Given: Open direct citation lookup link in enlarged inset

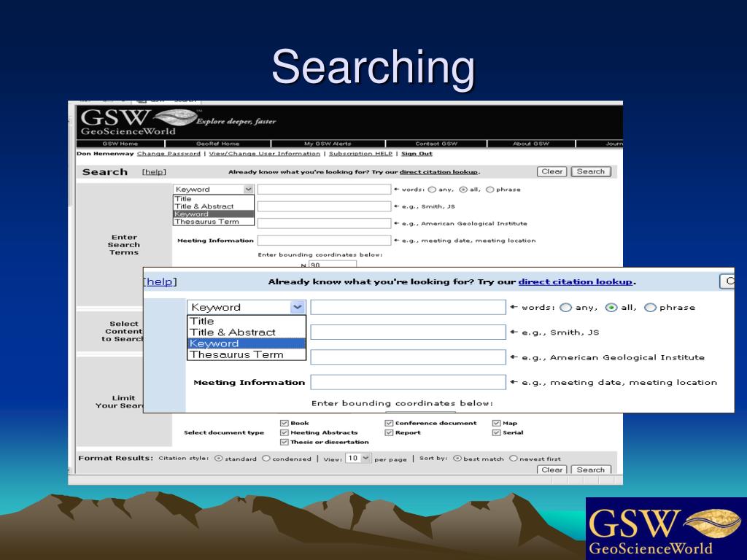Looking at the screenshot, I should coord(576,281).
